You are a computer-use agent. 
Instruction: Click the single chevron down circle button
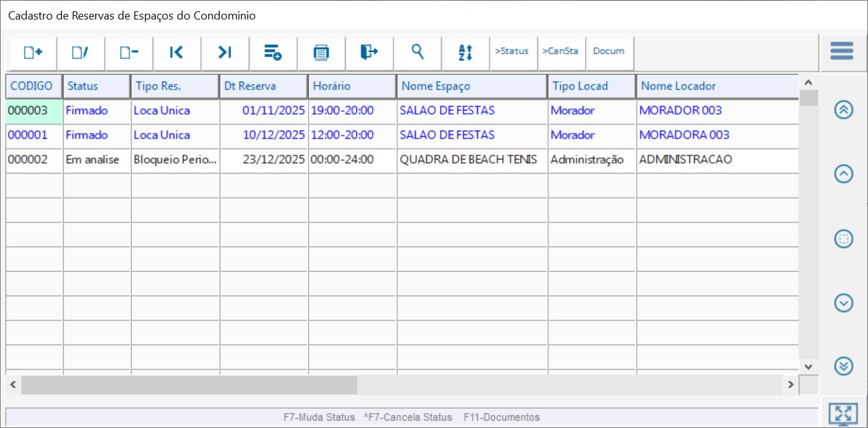843,303
